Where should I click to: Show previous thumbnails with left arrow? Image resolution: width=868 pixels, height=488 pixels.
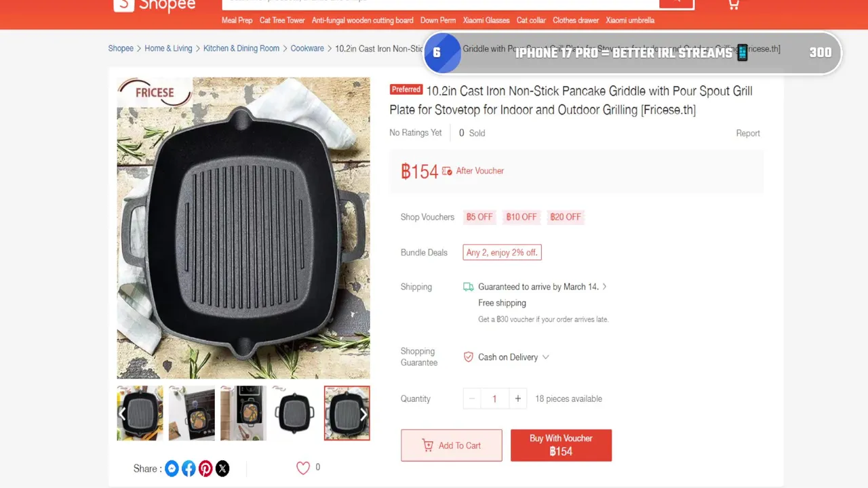click(x=123, y=413)
